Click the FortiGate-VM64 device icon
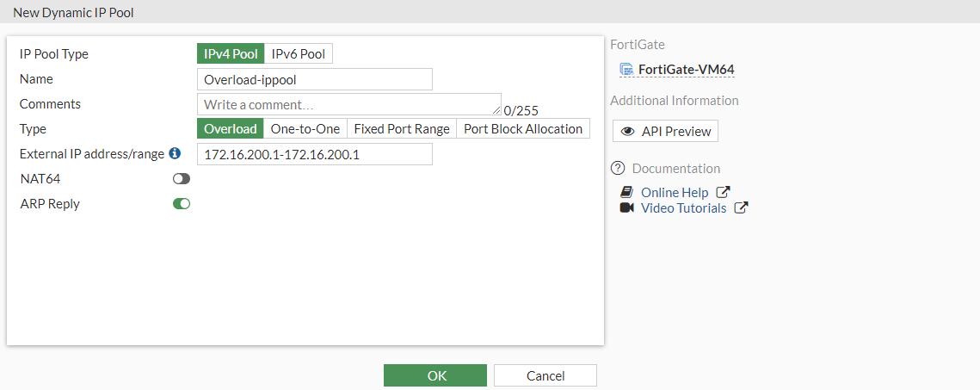This screenshot has height=390, width=980. [626, 70]
